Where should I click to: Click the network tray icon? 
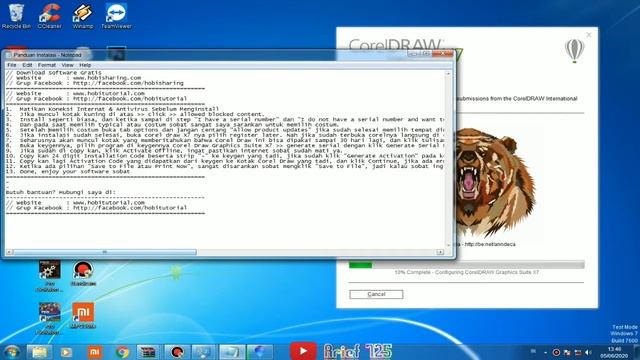578,352
